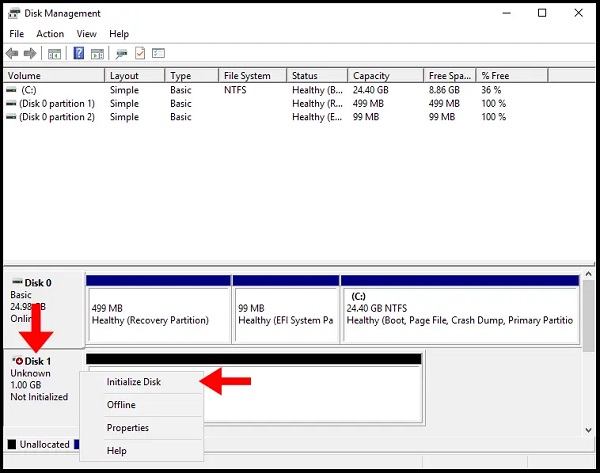The width and height of the screenshot is (600, 473).
Task: Click the Disk 1 not-initialized red icon
Action: (18, 360)
